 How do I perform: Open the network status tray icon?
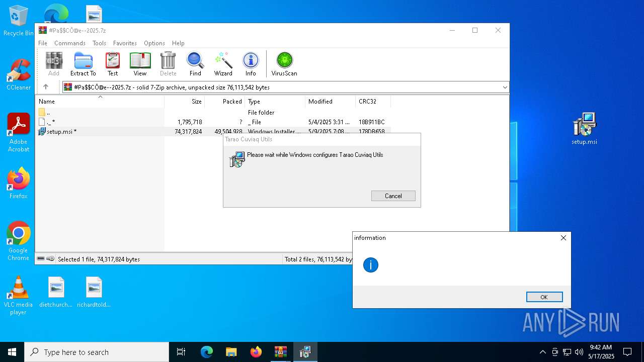point(567,352)
